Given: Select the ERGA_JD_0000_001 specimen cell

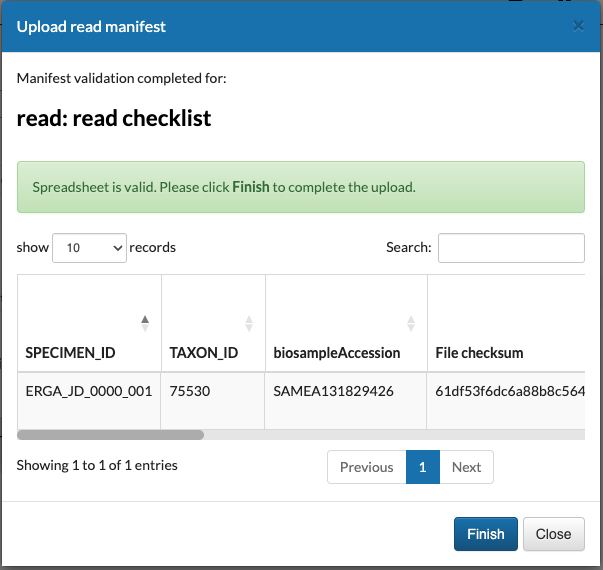Looking at the screenshot, I should (89, 400).
